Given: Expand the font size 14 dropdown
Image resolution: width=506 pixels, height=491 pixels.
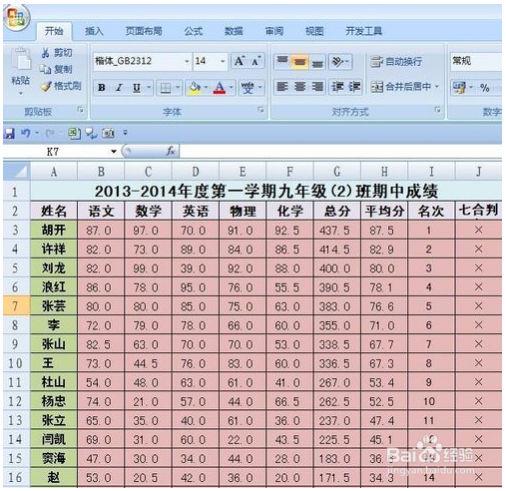Looking at the screenshot, I should click(222, 61).
